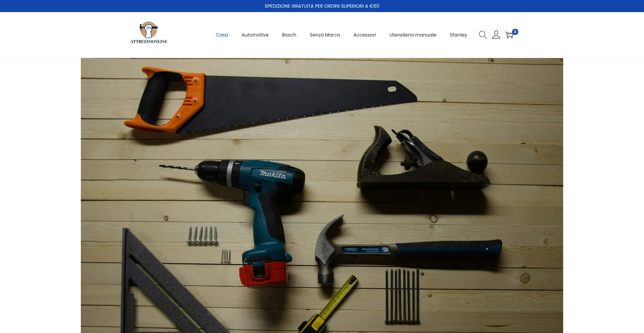Open search with the magnifier icon

click(x=482, y=35)
